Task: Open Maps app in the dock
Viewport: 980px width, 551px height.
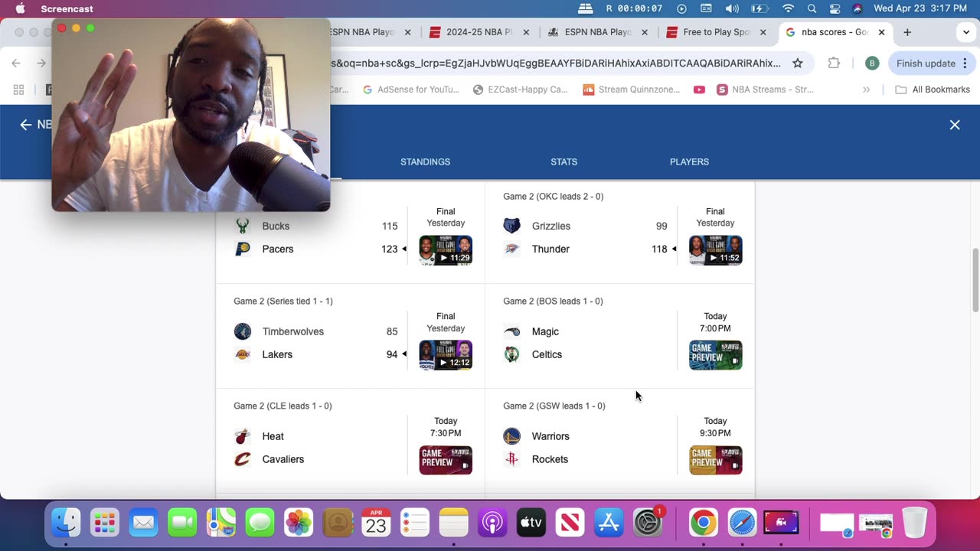Action: point(220,523)
